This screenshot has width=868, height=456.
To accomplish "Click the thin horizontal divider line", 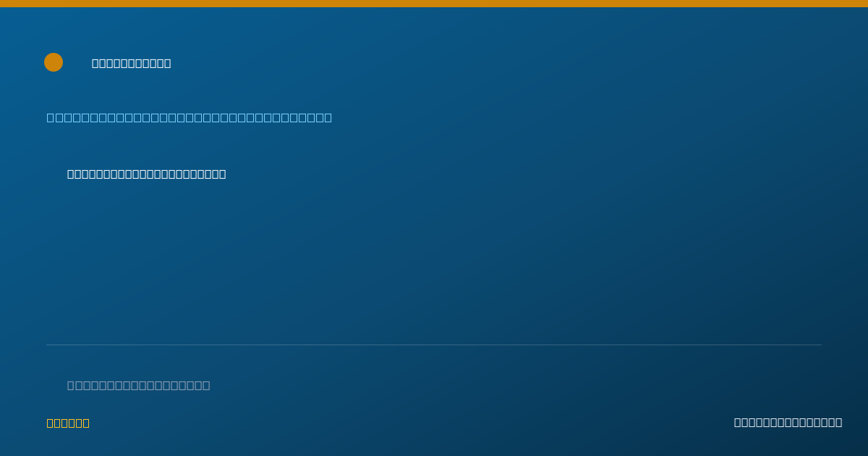I will 434,345.
